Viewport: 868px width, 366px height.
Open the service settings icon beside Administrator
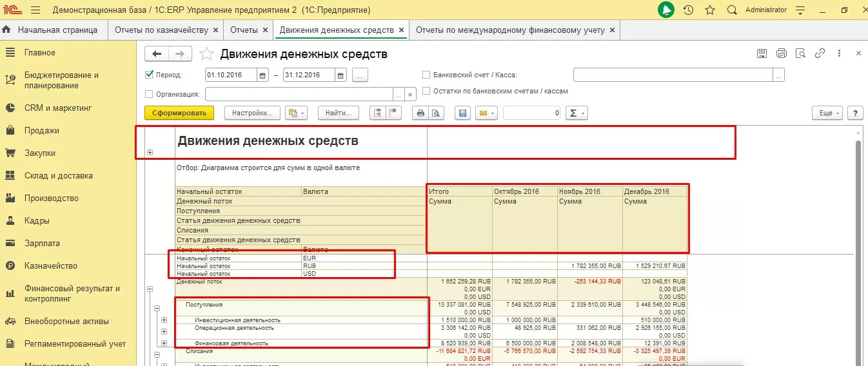pyautogui.click(x=800, y=10)
